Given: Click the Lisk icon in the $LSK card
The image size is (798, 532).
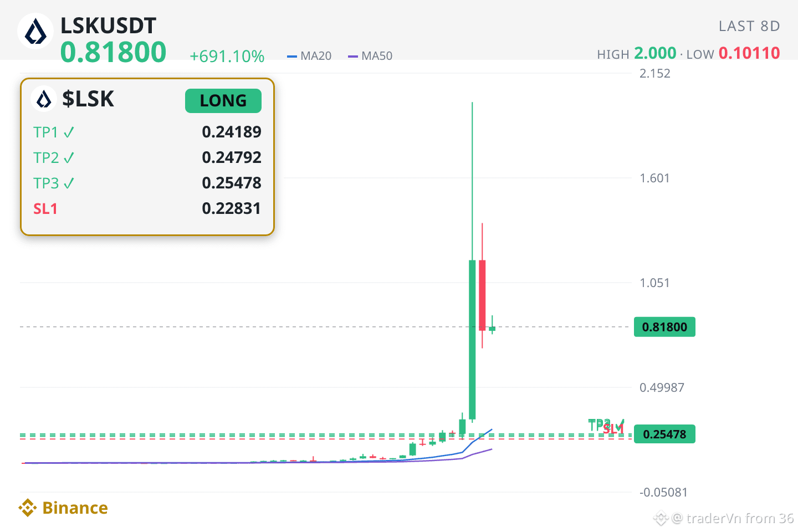Looking at the screenshot, I should (44, 99).
